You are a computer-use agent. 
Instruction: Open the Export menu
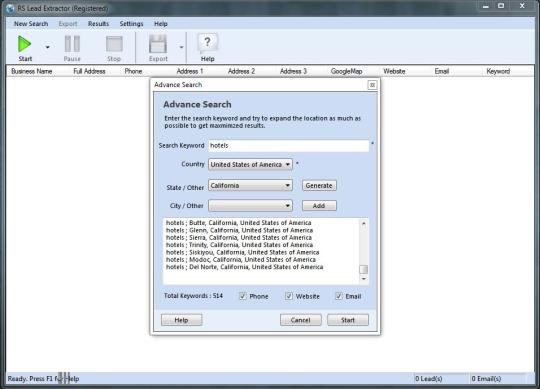[68, 24]
